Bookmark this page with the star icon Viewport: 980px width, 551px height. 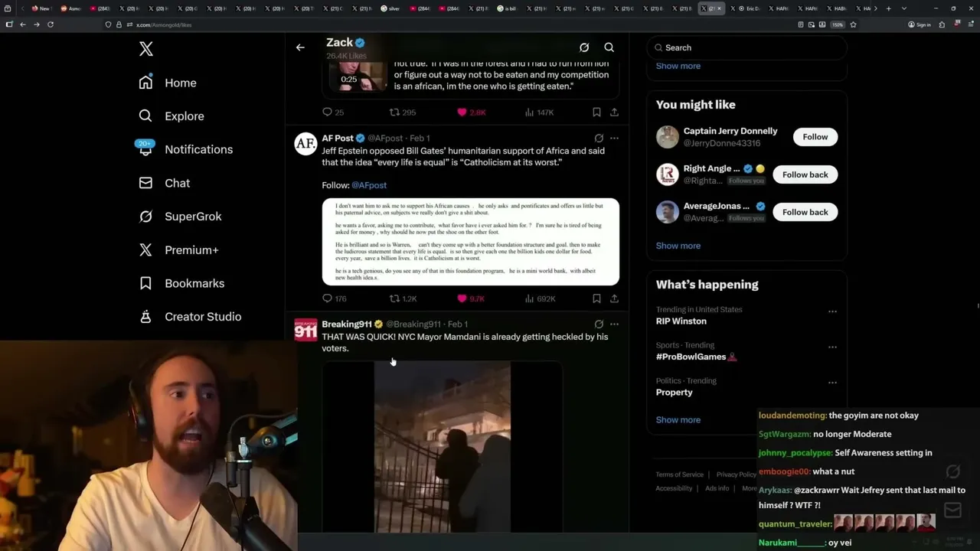(853, 24)
